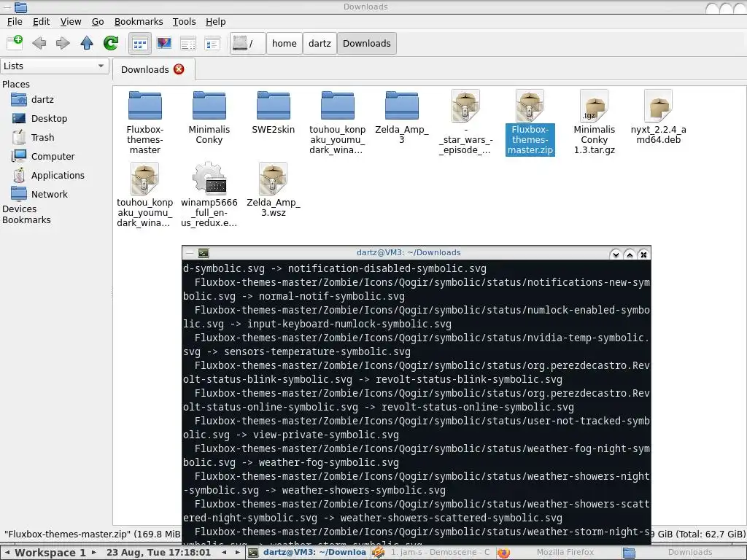Select the nyxt_2.2.4_amd64.deb package
The image size is (747, 560).
tap(659, 117)
